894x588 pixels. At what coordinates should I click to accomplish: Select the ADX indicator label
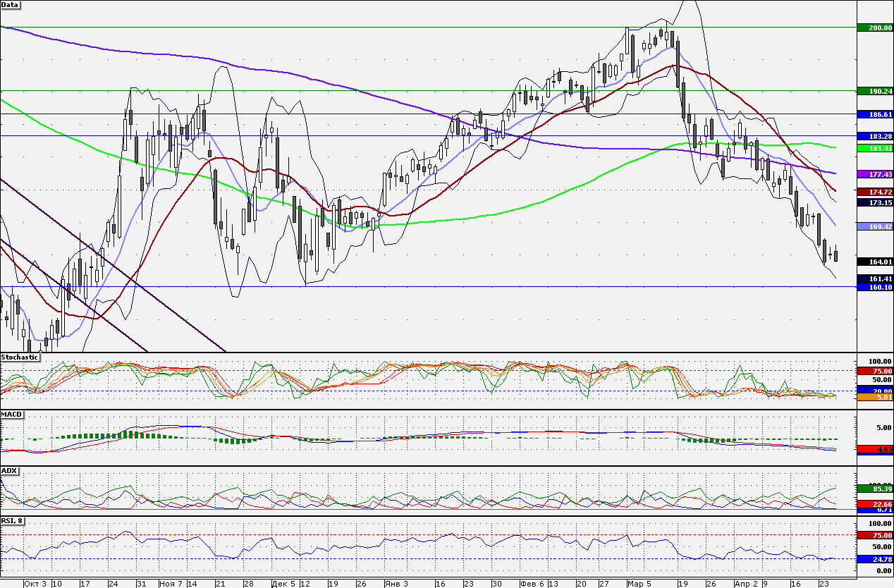pos(9,470)
